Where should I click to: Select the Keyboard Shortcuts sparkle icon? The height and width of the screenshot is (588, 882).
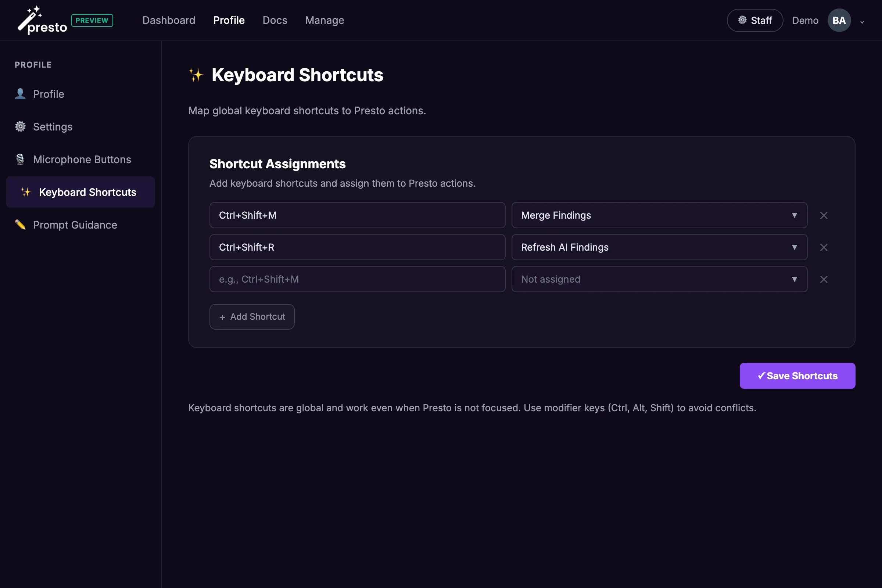point(25,191)
